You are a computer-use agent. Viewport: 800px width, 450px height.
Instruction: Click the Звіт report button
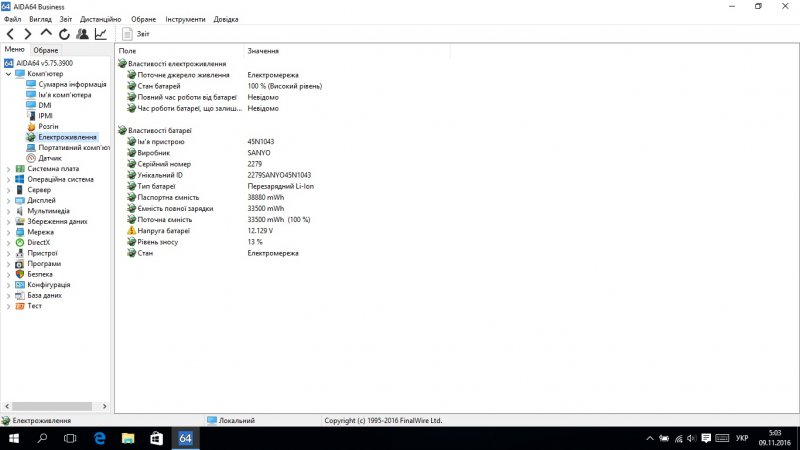[137, 33]
